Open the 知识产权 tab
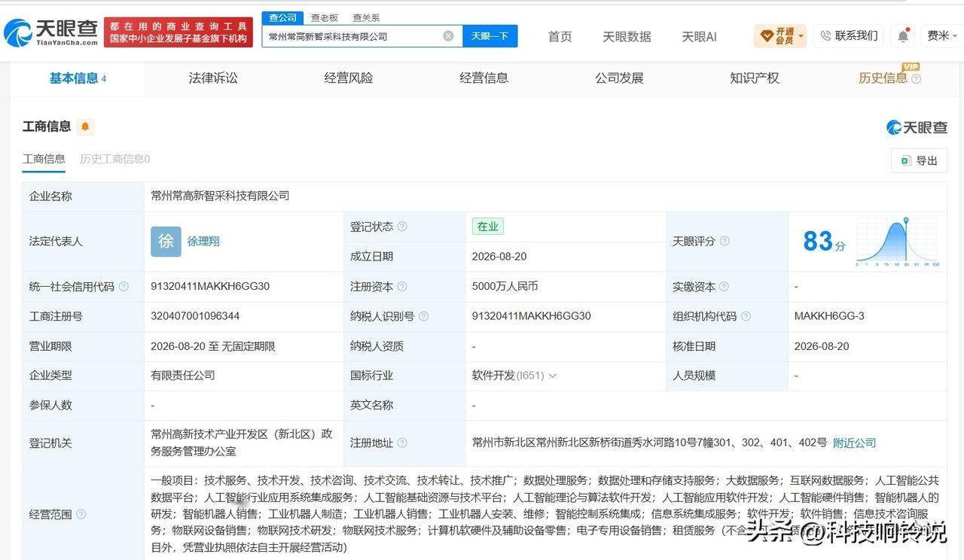 (x=755, y=78)
